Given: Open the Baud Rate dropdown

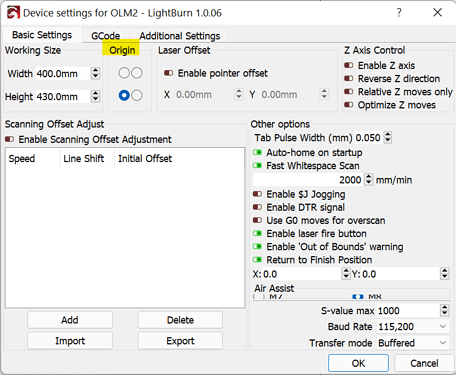Looking at the screenshot, I should (413, 326).
